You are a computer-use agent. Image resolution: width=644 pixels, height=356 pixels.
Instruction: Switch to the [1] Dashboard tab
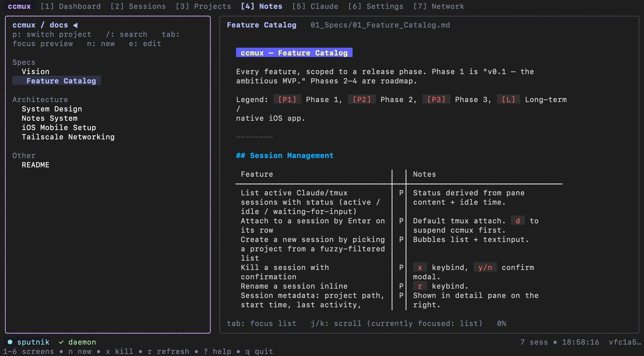click(x=71, y=6)
